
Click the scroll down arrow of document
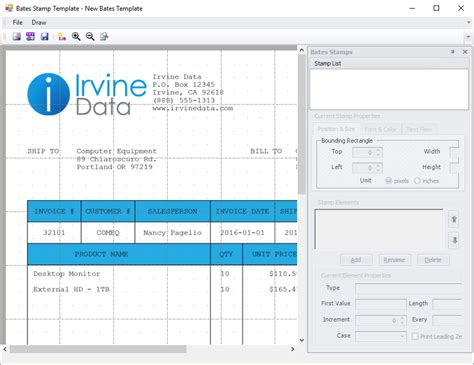point(302,340)
